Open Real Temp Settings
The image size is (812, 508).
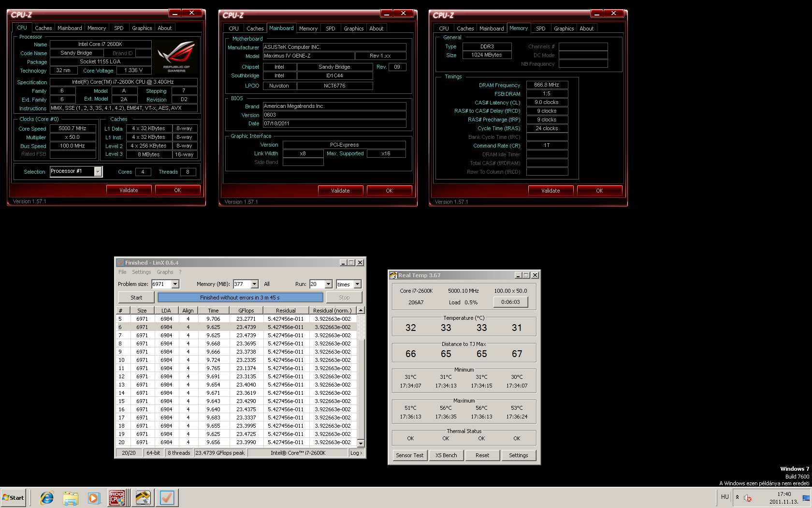(519, 455)
